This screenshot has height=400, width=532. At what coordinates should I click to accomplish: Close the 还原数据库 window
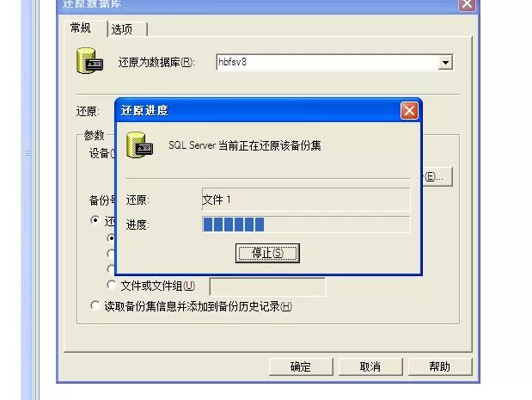pyautogui.click(x=467, y=4)
